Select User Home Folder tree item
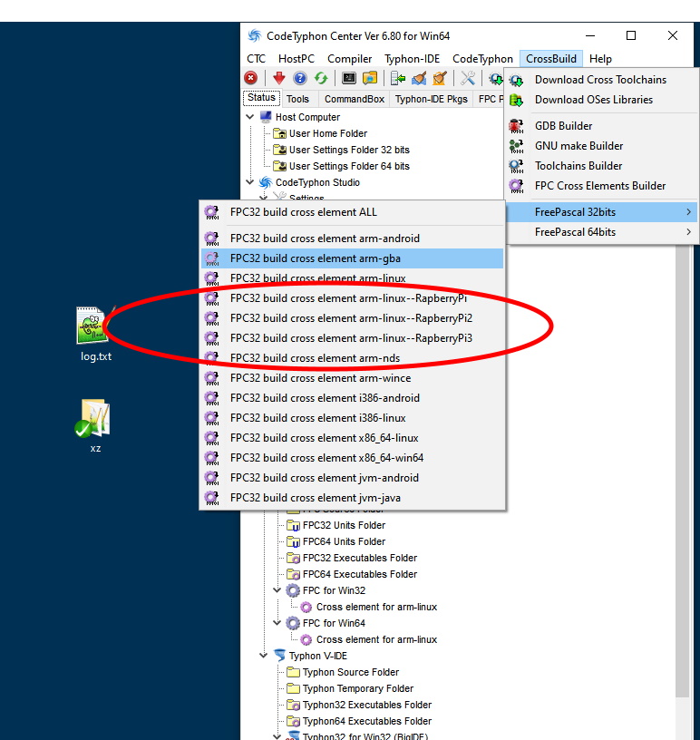The height and width of the screenshot is (740, 700). (x=328, y=133)
